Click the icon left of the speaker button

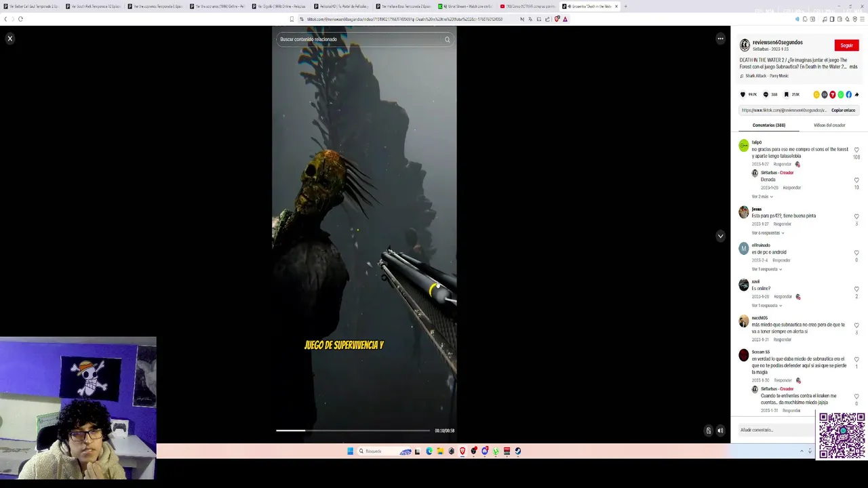tap(708, 430)
